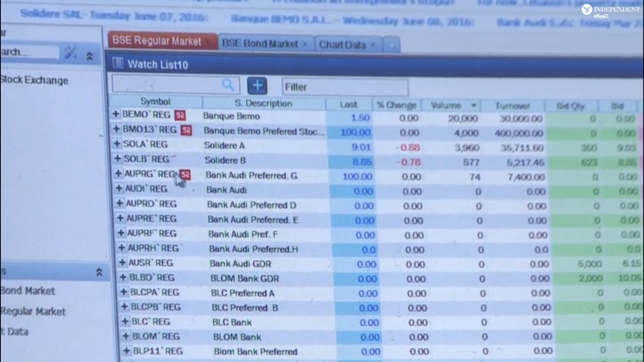
Task: Click the blue plus add symbol button
Action: click(257, 85)
